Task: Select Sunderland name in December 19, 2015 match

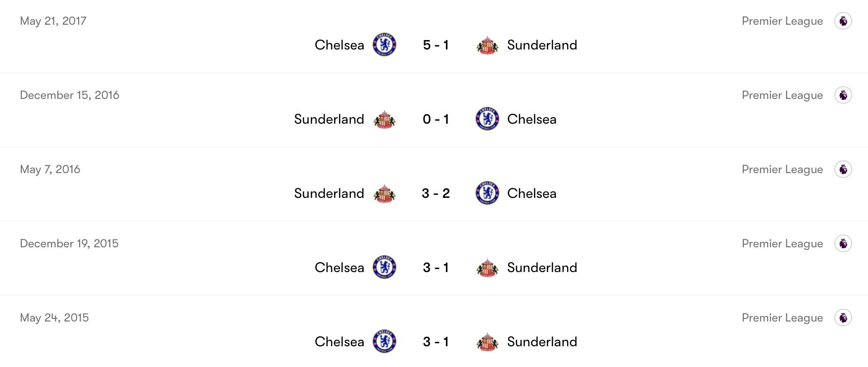Action: [542, 268]
